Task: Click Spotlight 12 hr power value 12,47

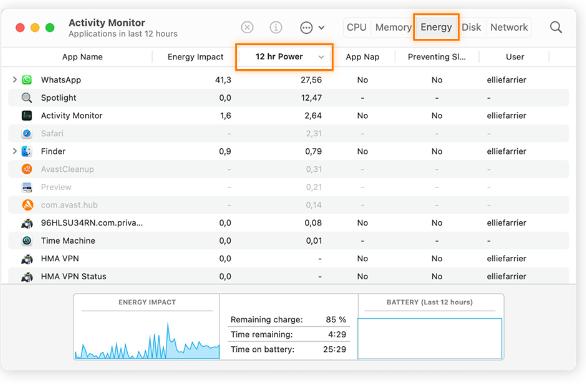Action: 311,98
